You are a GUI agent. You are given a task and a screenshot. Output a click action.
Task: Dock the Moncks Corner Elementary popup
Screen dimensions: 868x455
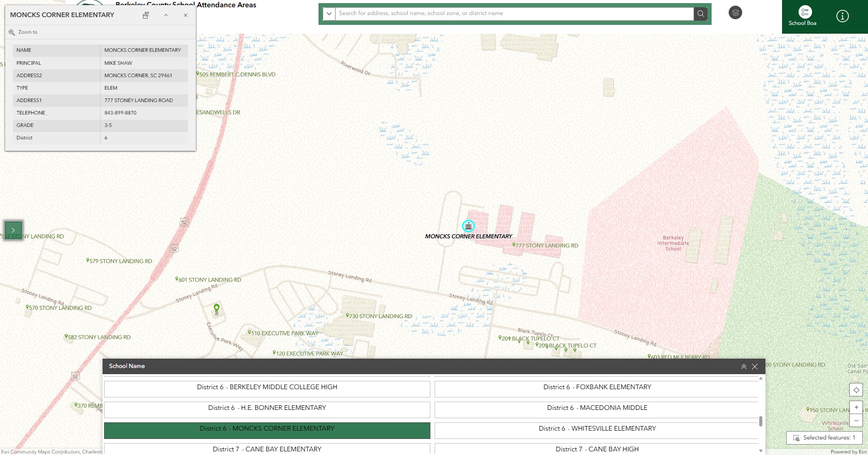click(x=146, y=15)
